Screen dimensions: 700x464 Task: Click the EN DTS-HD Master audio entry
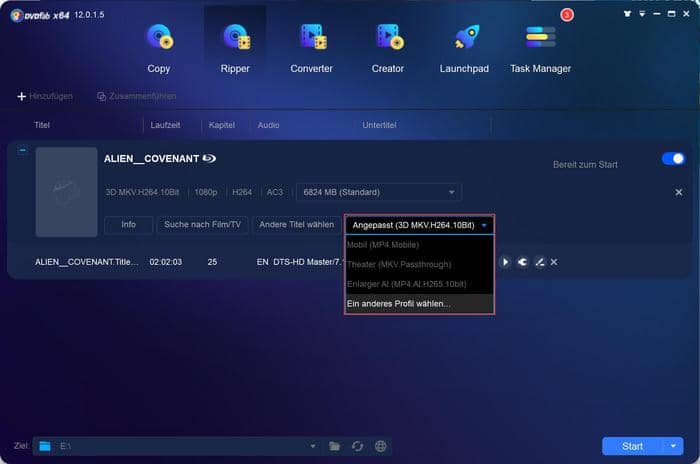pos(300,262)
